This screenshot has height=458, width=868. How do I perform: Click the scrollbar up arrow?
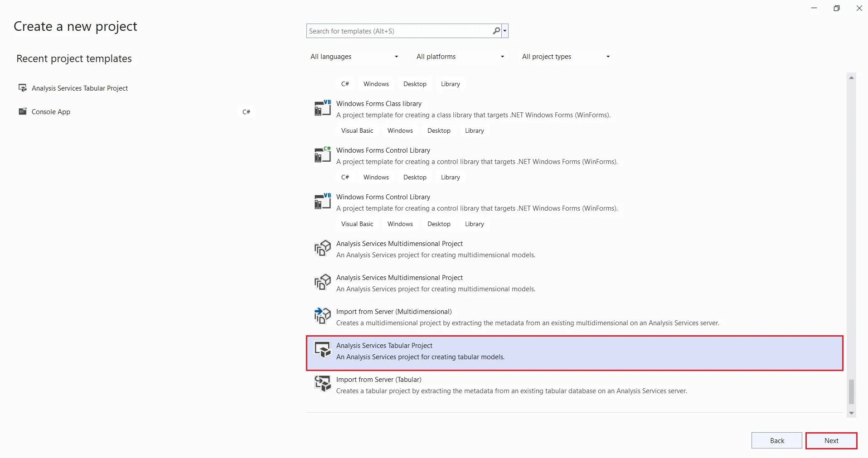[851, 78]
